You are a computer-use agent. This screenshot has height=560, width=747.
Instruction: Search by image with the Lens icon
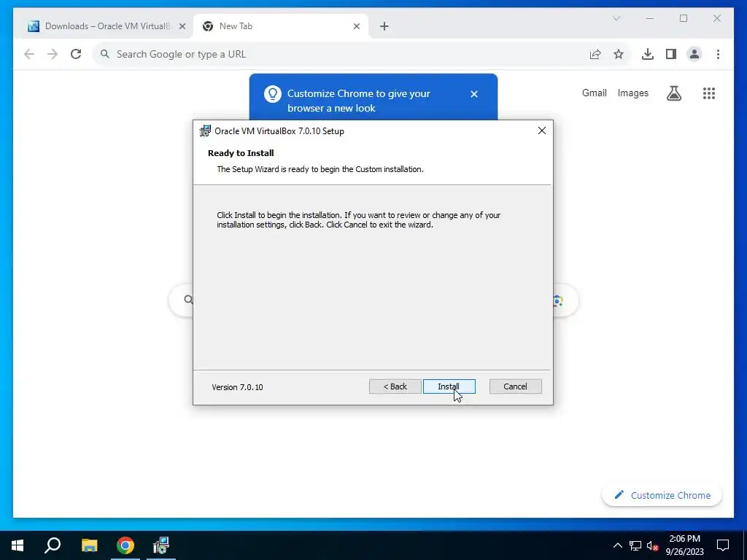(558, 300)
